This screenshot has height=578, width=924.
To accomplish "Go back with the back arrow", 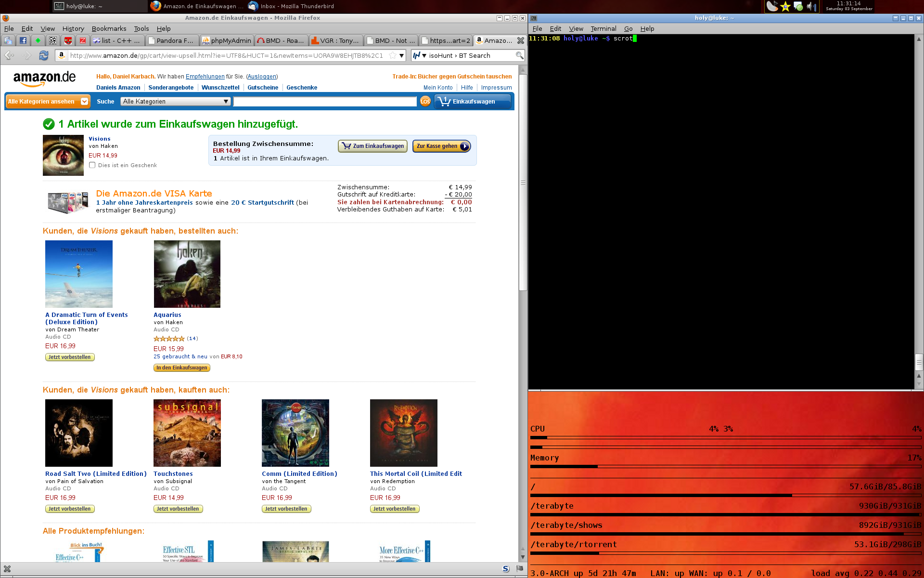I will pyautogui.click(x=9, y=55).
